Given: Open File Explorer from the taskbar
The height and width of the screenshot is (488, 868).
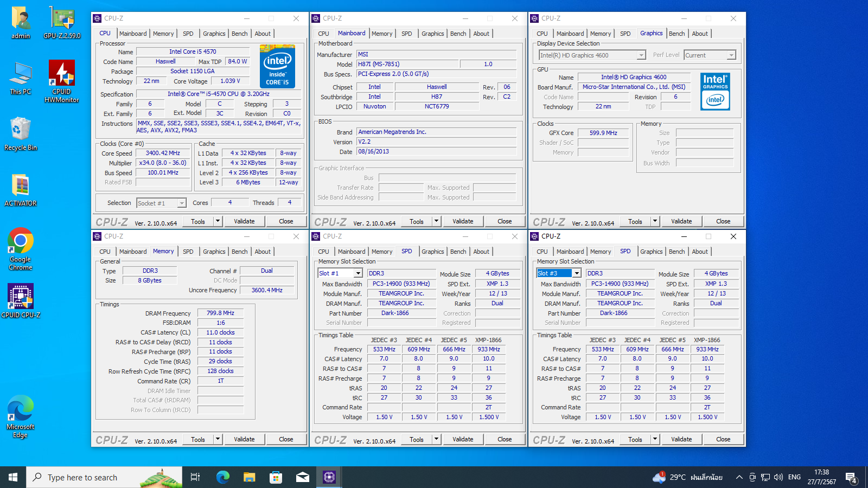Looking at the screenshot, I should 249,477.
